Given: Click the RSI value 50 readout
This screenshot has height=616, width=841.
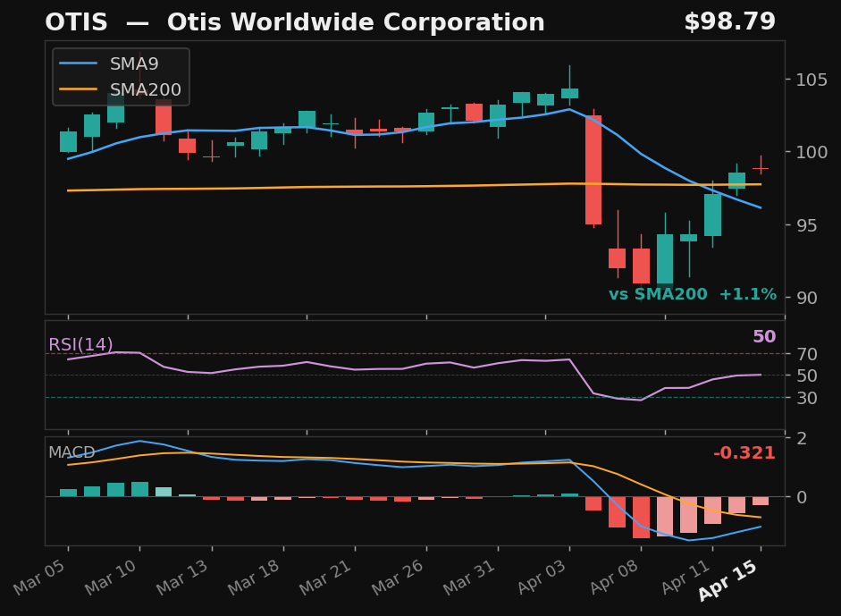Looking at the screenshot, I should click(764, 336).
